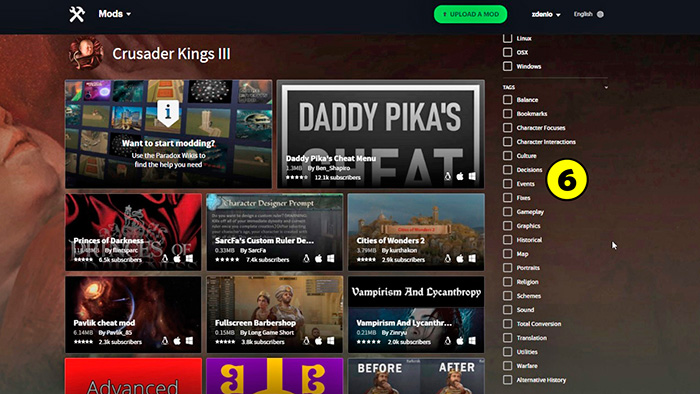
Task: Select the Religion tag checkbox
Action: 508,282
